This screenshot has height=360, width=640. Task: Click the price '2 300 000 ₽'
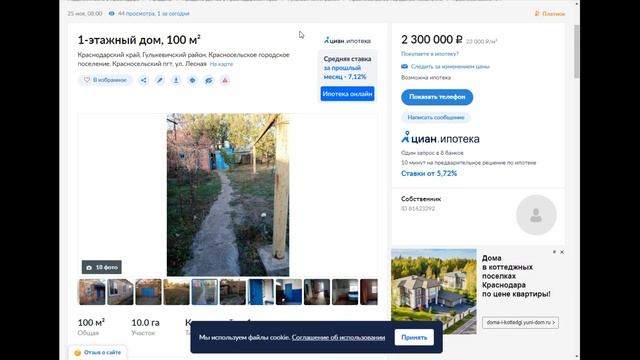click(x=432, y=40)
